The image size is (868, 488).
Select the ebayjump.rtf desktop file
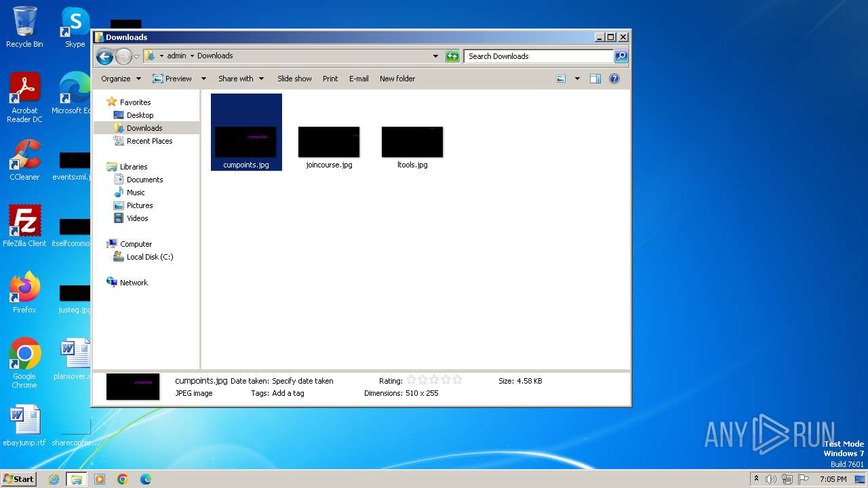click(x=24, y=426)
